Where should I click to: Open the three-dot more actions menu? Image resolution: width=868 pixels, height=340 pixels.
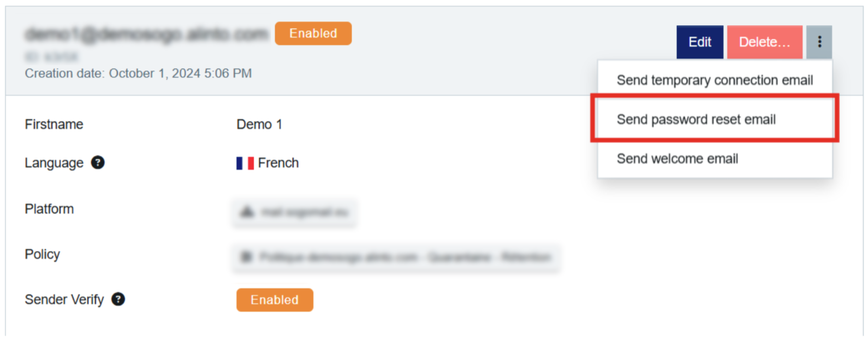819,42
